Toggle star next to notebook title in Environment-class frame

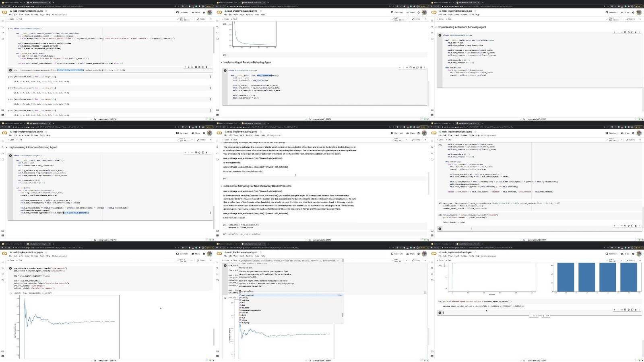coord(46,11)
